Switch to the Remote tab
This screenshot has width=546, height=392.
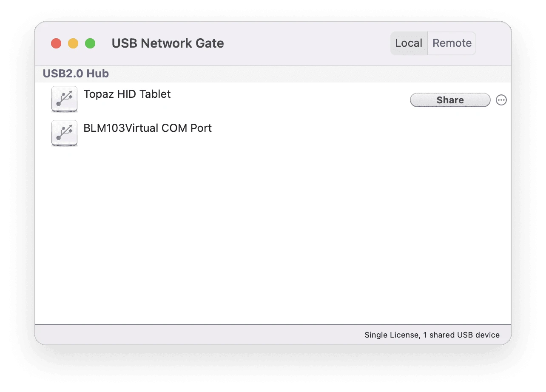452,43
